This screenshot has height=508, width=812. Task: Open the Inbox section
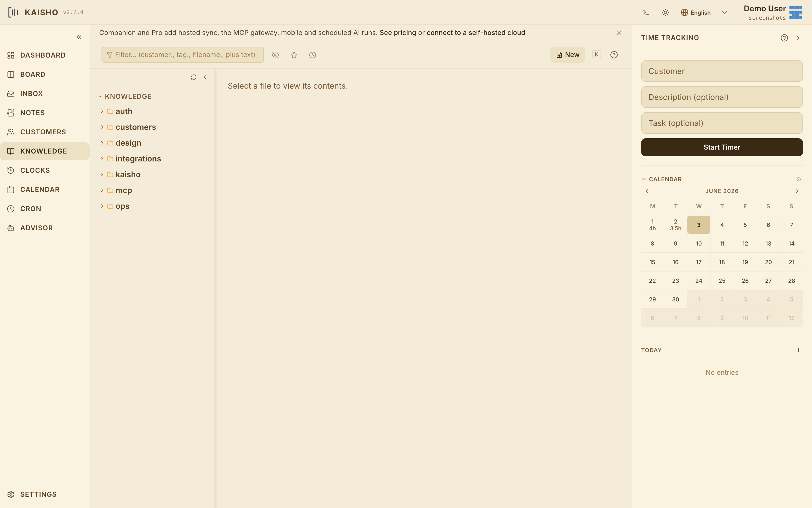coord(45,93)
